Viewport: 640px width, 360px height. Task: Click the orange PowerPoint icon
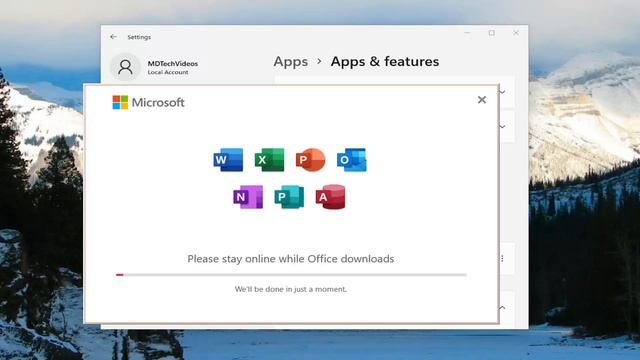tap(311, 160)
